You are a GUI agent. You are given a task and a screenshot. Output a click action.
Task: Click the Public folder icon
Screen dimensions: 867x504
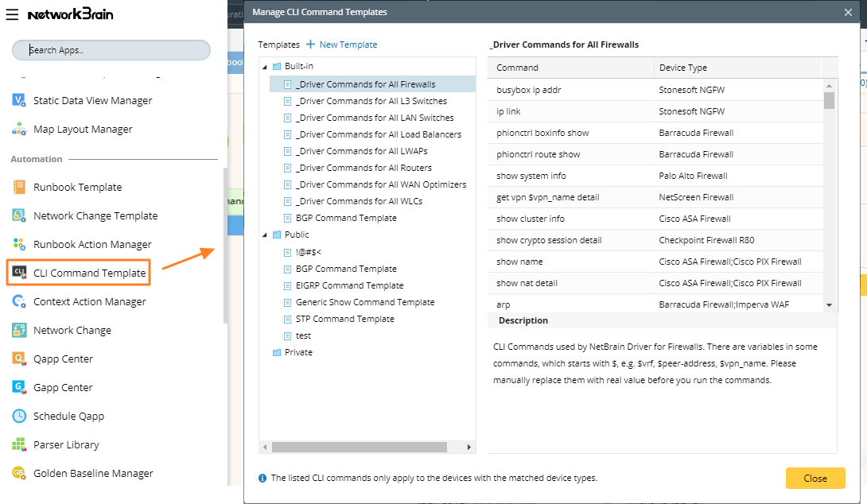point(277,235)
